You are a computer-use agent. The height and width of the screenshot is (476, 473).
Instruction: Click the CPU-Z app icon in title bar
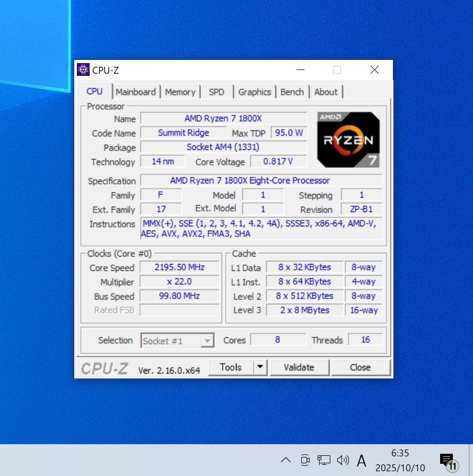click(x=83, y=70)
